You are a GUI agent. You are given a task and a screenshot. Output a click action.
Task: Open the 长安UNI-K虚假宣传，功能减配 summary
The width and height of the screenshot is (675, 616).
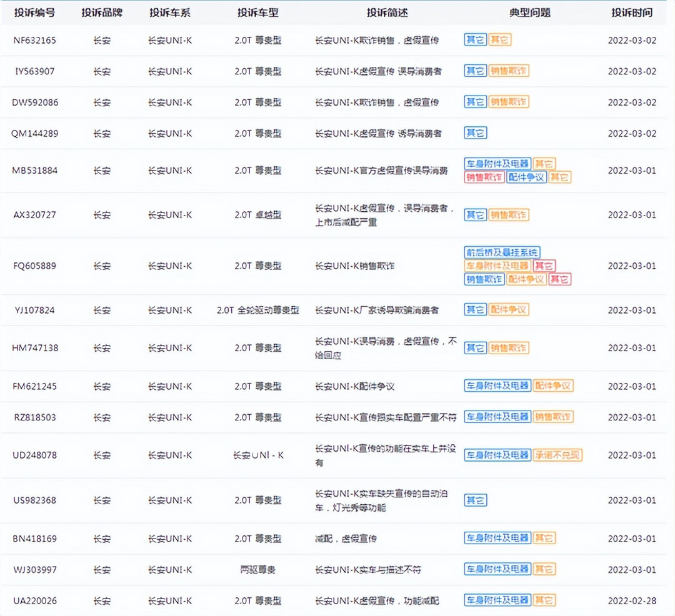(377, 600)
